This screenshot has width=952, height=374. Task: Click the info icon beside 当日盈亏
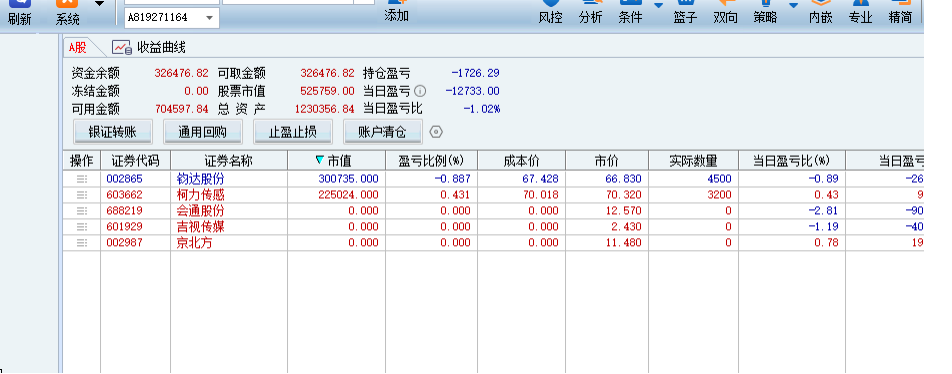[x=420, y=91]
